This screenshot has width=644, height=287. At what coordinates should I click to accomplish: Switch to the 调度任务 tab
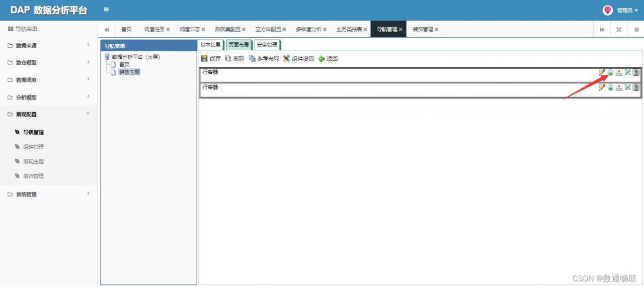(x=154, y=29)
